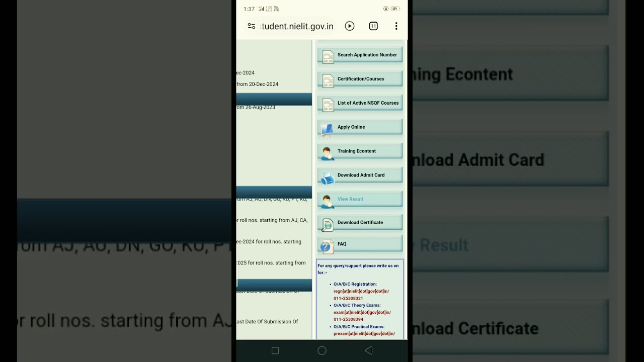644x362 pixels.
Task: Click the document icon beside Certification/Courses
Action: pyautogui.click(x=328, y=81)
